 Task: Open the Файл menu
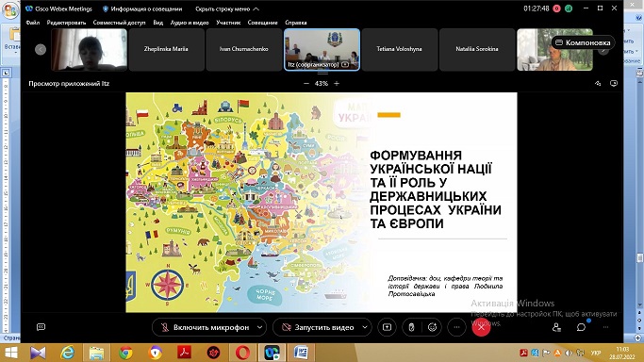pos(33,23)
